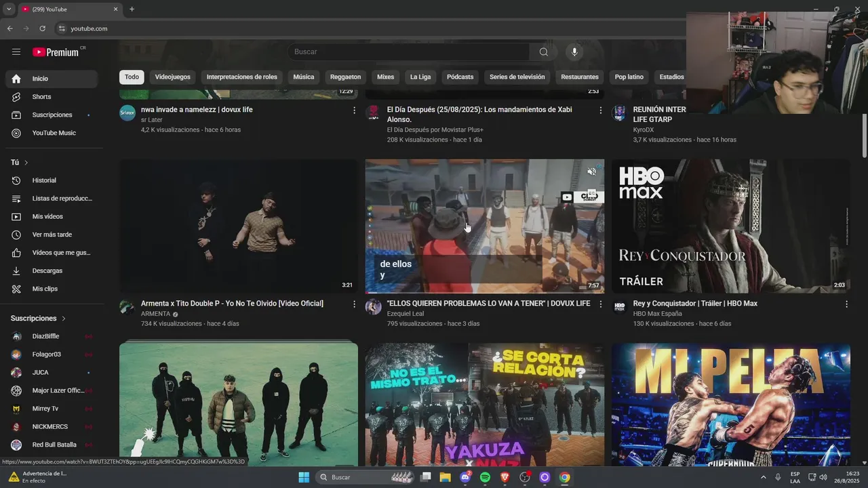The image size is (868, 488).
Task: Reload the page in browser
Action: click(42, 28)
